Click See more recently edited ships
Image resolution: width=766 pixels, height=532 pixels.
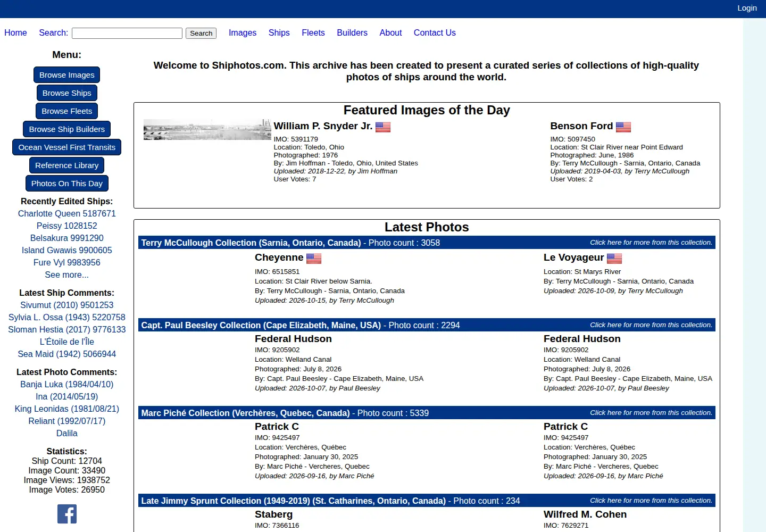tap(67, 275)
